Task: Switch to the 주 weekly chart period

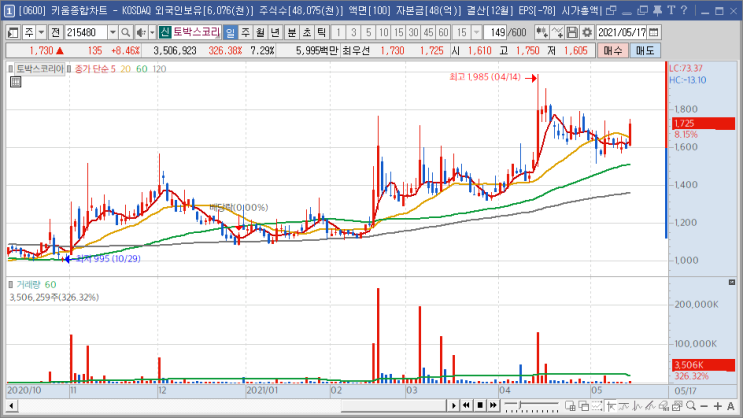Action: [x=245, y=32]
